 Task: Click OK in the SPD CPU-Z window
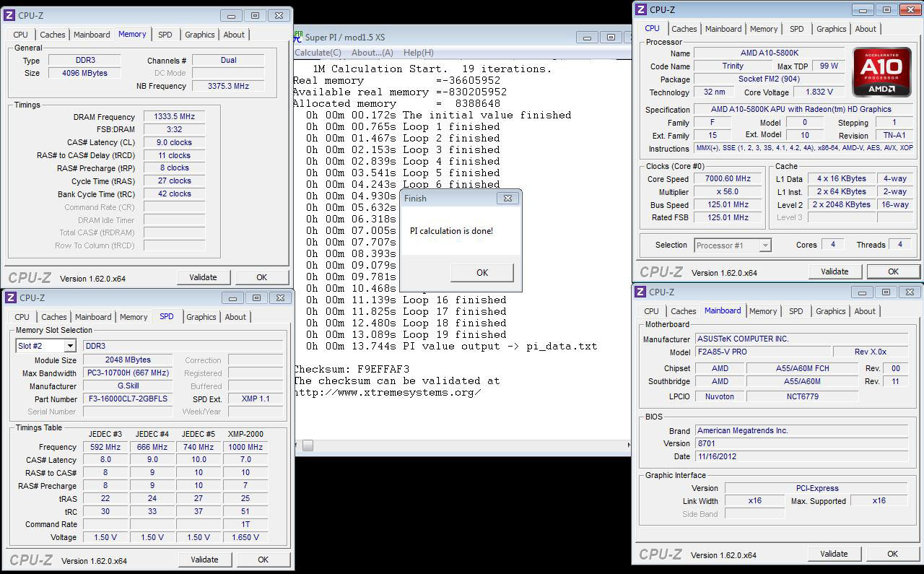[263, 560]
